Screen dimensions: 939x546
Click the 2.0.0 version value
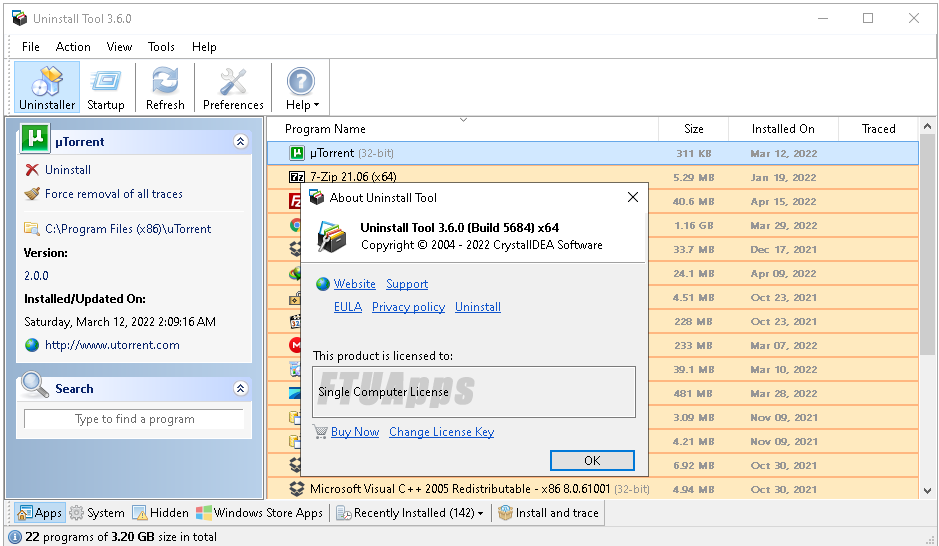pyautogui.click(x=37, y=276)
